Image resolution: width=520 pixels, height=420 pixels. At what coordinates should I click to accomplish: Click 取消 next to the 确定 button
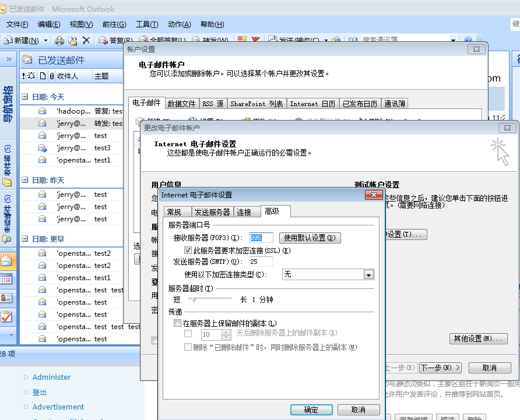tap(359, 410)
